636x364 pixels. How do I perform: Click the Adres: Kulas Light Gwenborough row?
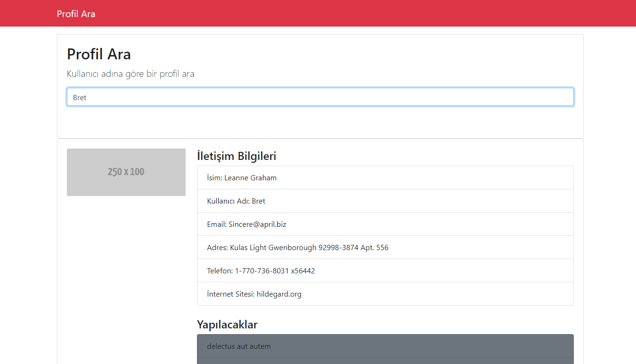coord(385,247)
